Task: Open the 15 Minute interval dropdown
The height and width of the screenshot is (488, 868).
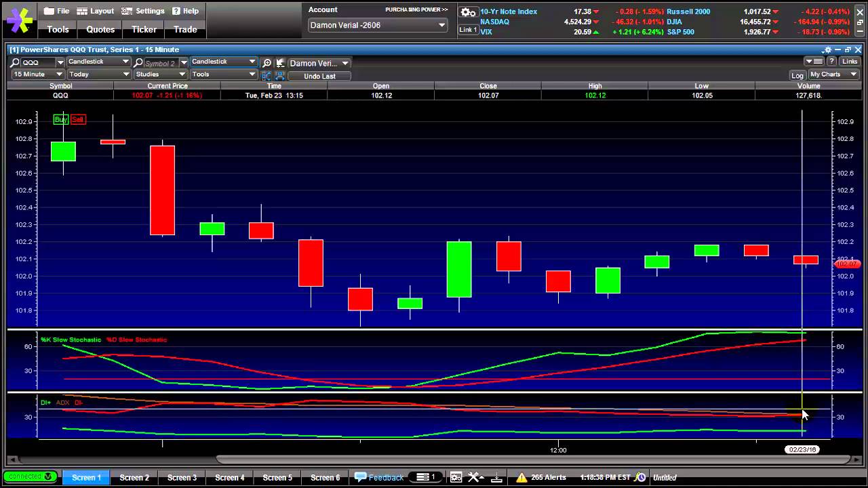Action: pos(37,74)
